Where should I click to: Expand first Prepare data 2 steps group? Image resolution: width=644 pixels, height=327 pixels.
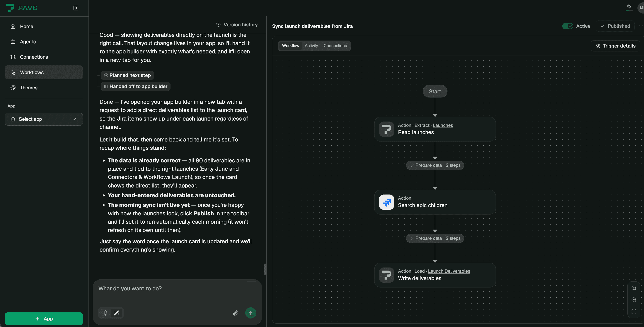435,165
